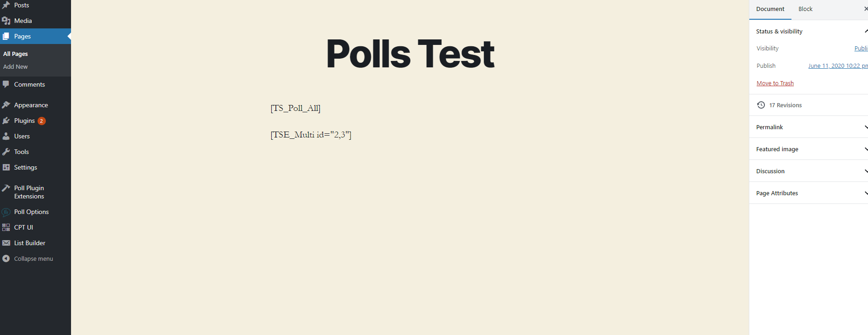Click the Polls Test title field
868x335 pixels.
click(410, 54)
